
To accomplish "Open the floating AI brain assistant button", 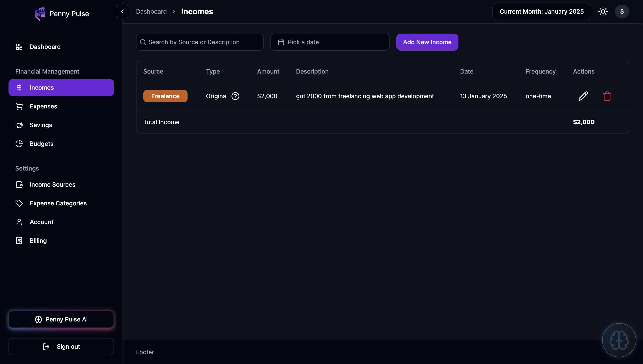I will click(619, 340).
